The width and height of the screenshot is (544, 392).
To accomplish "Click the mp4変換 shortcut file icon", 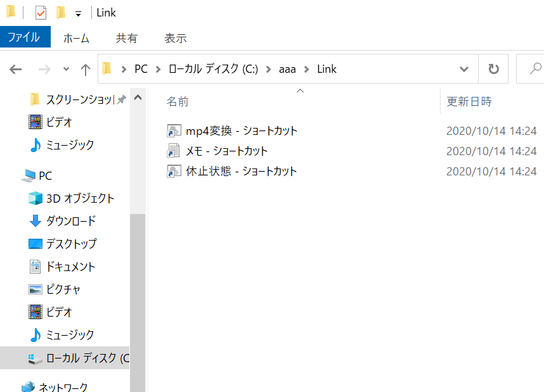I will point(174,131).
